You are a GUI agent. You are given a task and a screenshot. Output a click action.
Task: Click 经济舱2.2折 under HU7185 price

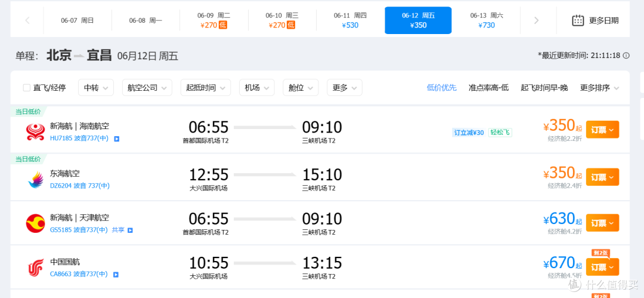pyautogui.click(x=565, y=139)
